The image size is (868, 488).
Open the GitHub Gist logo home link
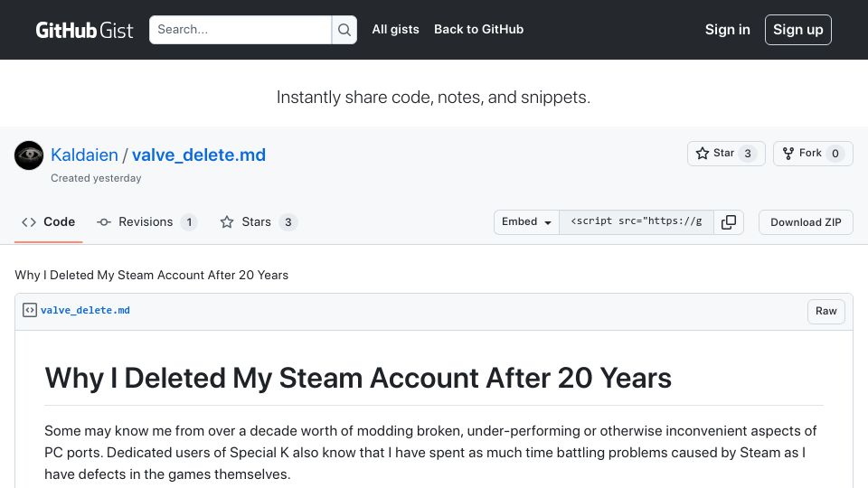click(x=84, y=30)
